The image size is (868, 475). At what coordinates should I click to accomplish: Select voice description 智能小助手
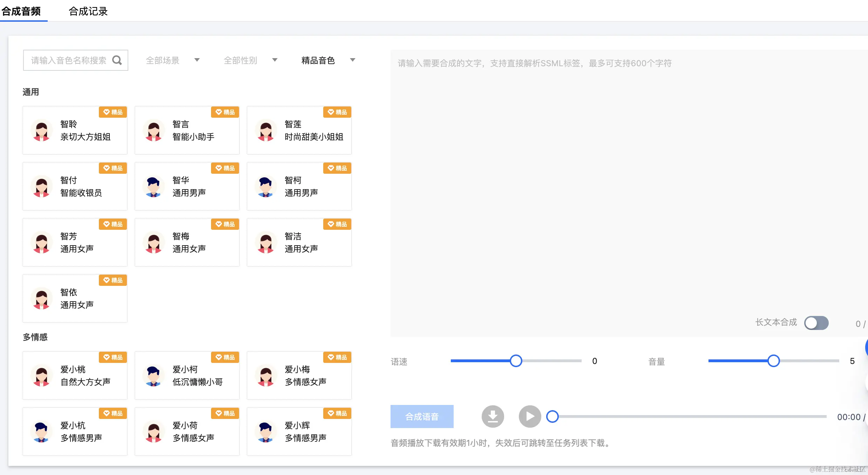click(194, 137)
